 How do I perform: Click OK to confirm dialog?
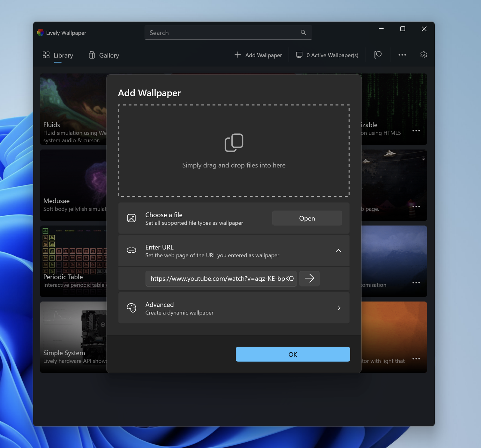click(x=293, y=354)
